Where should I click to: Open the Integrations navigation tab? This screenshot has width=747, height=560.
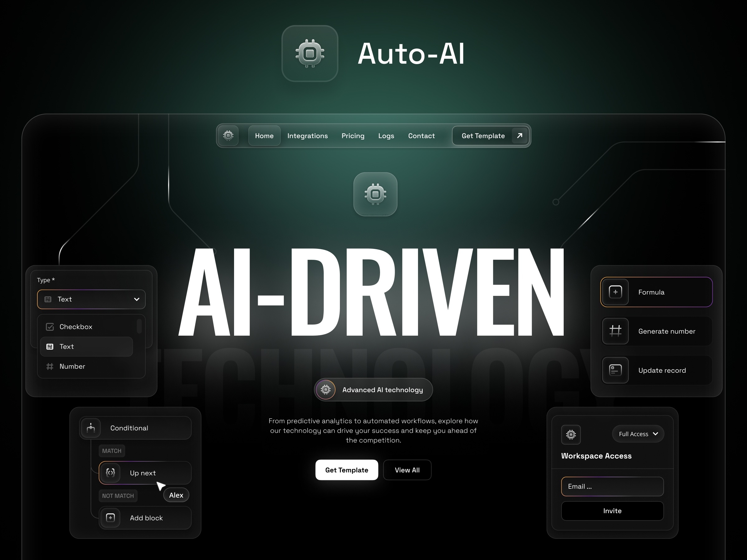click(x=308, y=136)
